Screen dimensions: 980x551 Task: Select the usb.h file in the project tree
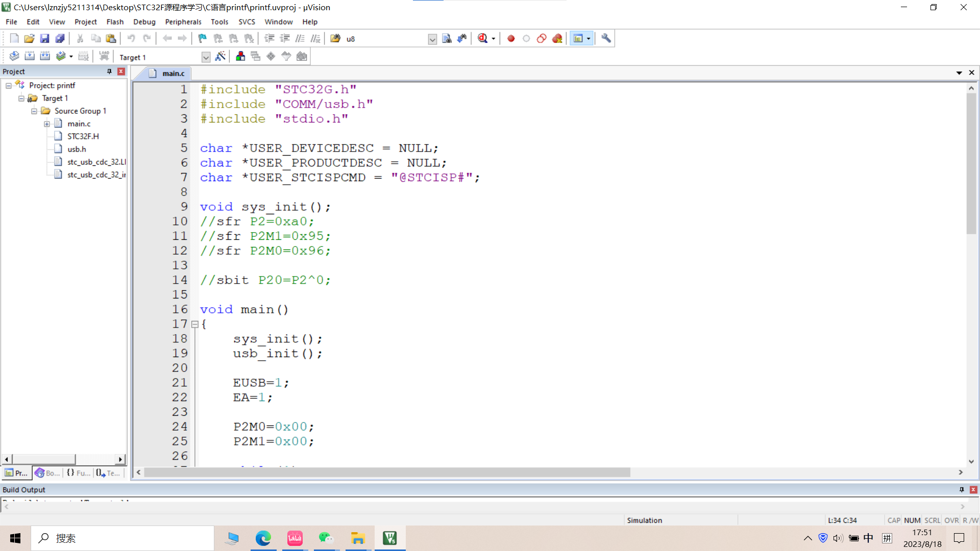coord(77,149)
